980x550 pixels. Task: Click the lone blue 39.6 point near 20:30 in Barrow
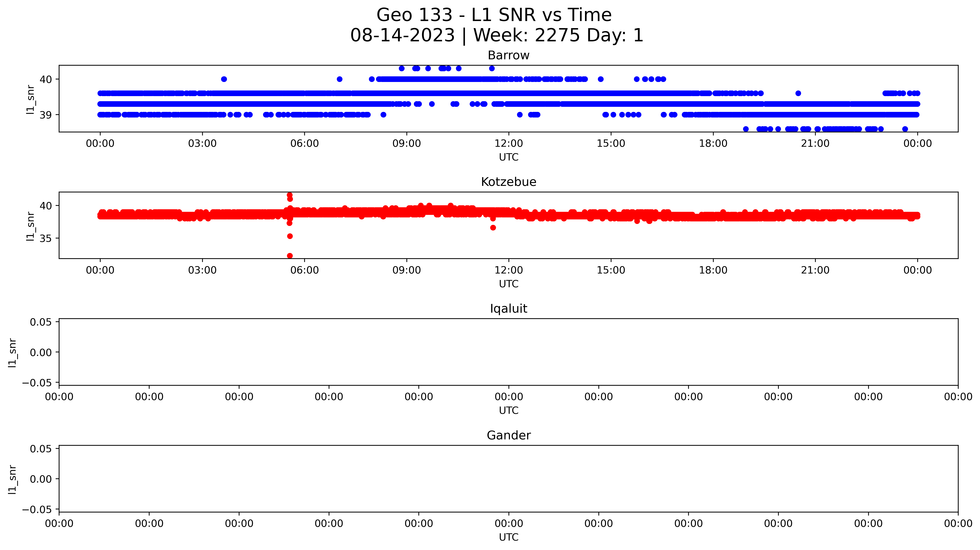point(798,93)
